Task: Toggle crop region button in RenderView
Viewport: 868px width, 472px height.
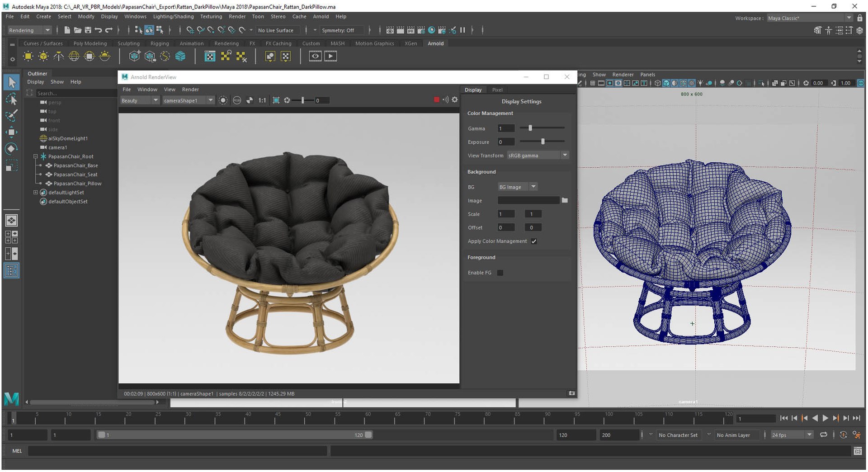Action: (x=276, y=100)
